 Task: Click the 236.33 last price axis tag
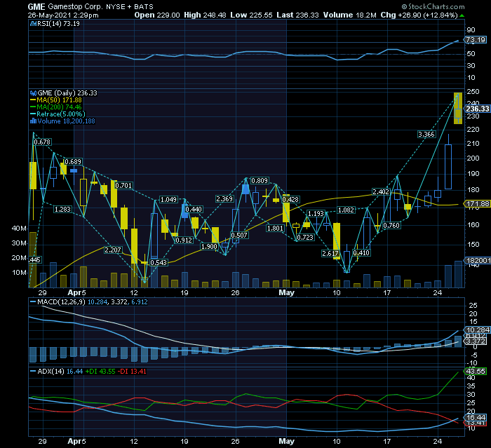pos(477,109)
